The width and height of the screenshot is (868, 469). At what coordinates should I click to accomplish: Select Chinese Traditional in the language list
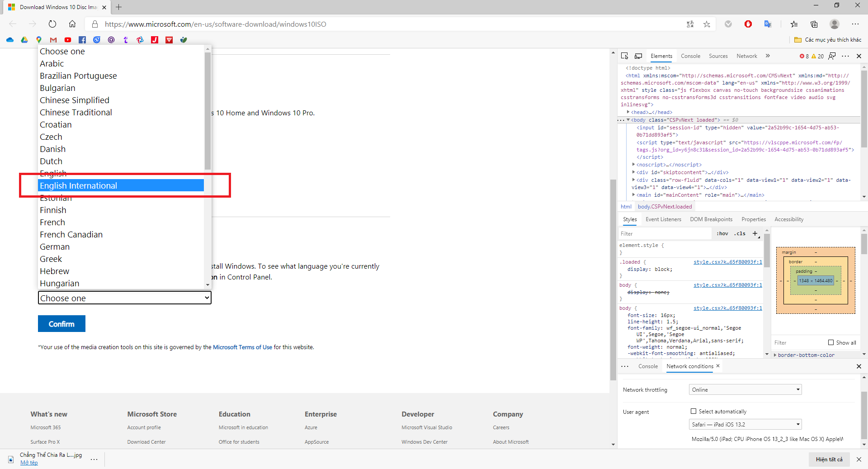coord(121,112)
